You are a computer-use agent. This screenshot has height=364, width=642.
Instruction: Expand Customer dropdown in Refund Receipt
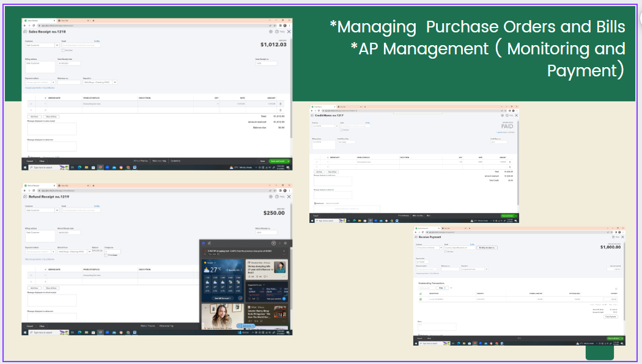click(x=57, y=210)
